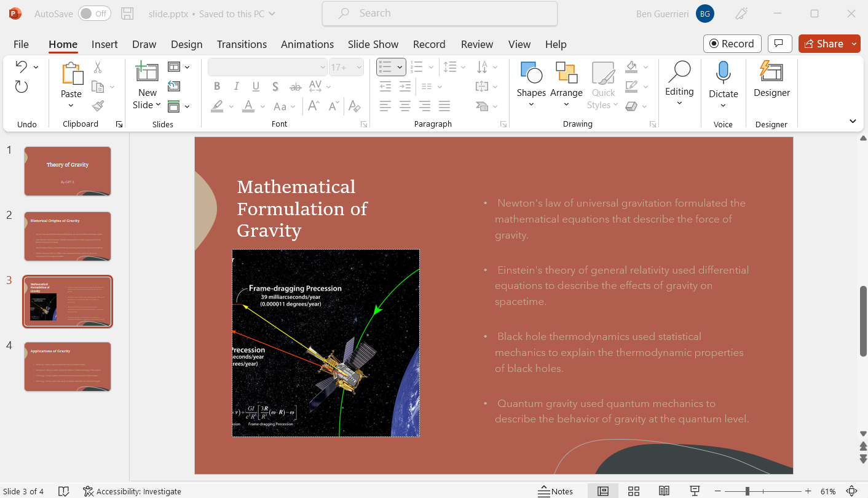Image resolution: width=868 pixels, height=498 pixels.
Task: Toggle the Notes pane
Action: point(556,491)
